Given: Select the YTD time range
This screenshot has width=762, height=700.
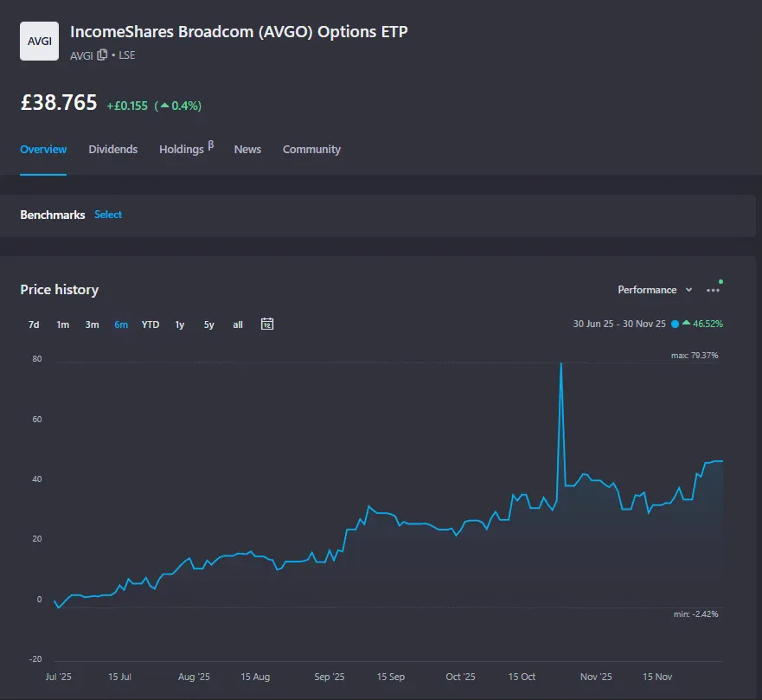Looking at the screenshot, I should click(x=150, y=324).
